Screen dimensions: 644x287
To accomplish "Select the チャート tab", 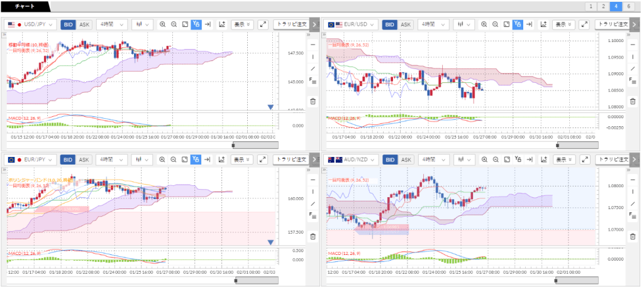I will pos(24,6).
